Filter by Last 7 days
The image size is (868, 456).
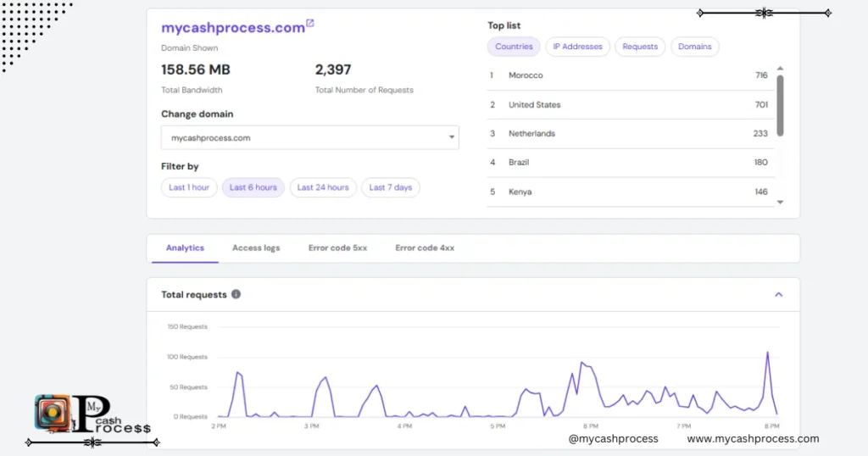pyautogui.click(x=390, y=187)
